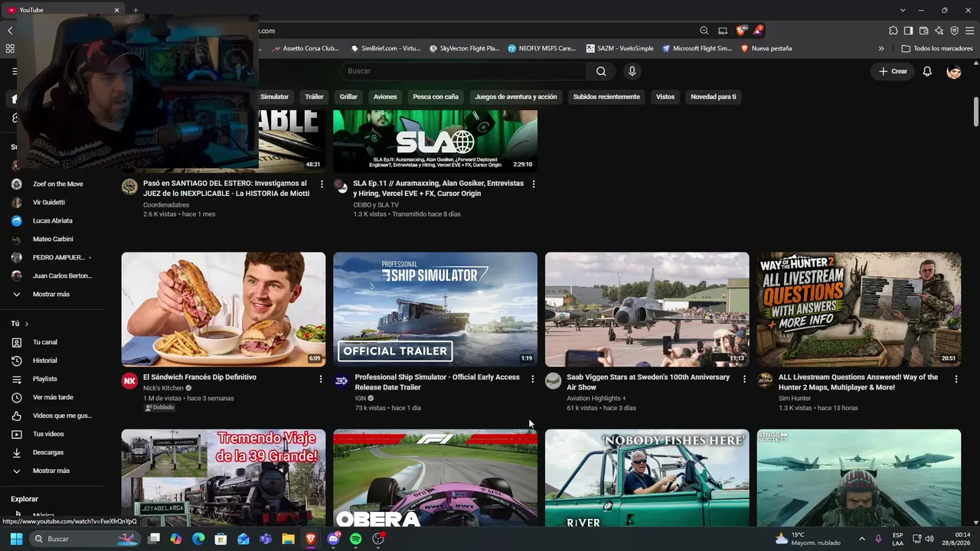Open the Tú section chevron
The height and width of the screenshot is (551, 980).
[x=26, y=324]
